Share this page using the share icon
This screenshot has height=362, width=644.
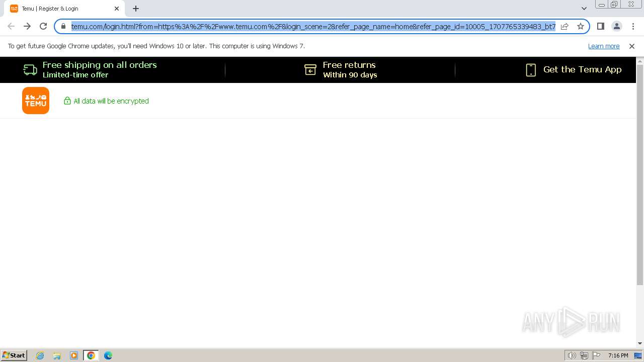tap(565, 26)
